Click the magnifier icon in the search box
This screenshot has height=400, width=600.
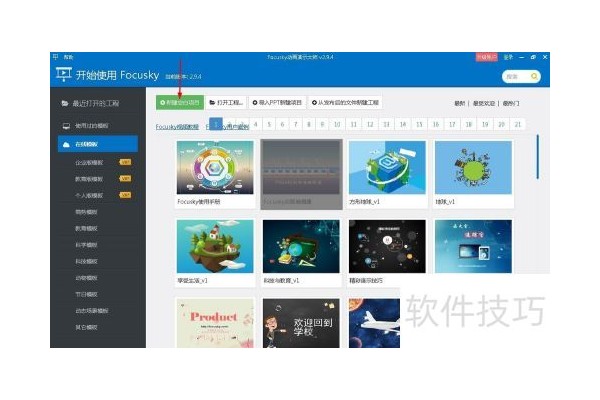click(534, 77)
